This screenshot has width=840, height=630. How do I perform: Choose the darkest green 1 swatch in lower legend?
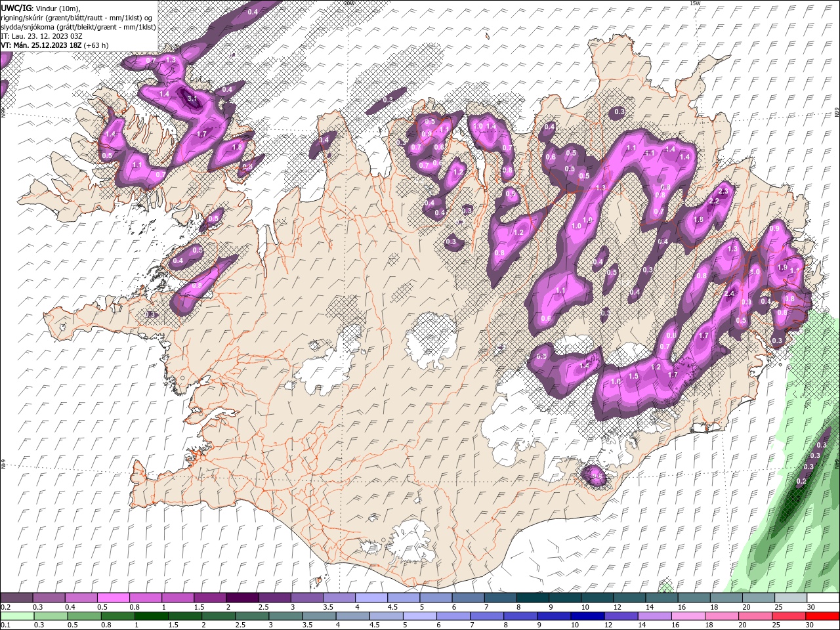coord(151,616)
